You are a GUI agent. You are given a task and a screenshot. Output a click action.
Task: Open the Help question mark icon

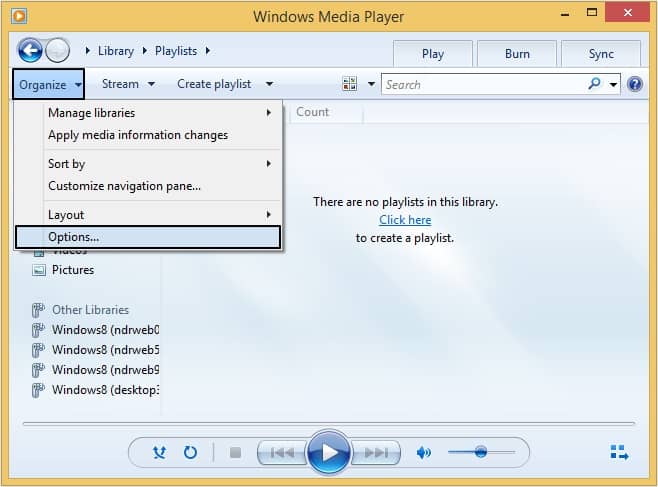click(x=635, y=84)
